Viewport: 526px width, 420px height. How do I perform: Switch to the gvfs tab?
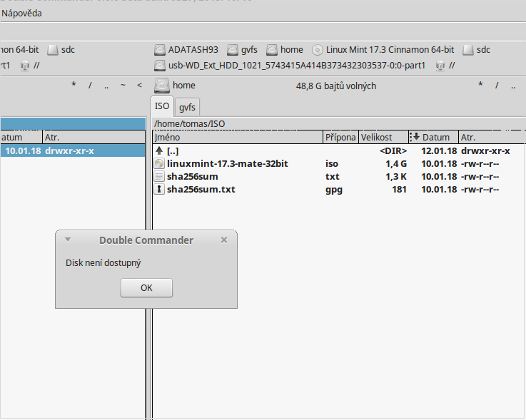[x=188, y=107]
